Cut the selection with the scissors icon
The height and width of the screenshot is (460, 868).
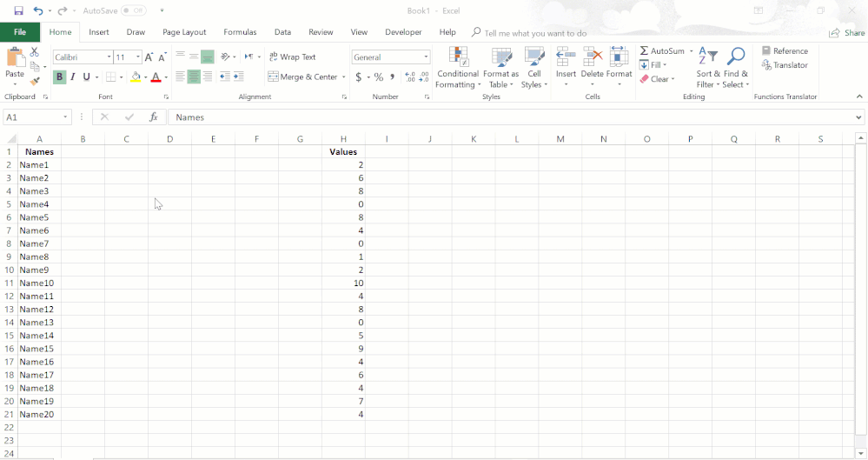(35, 51)
